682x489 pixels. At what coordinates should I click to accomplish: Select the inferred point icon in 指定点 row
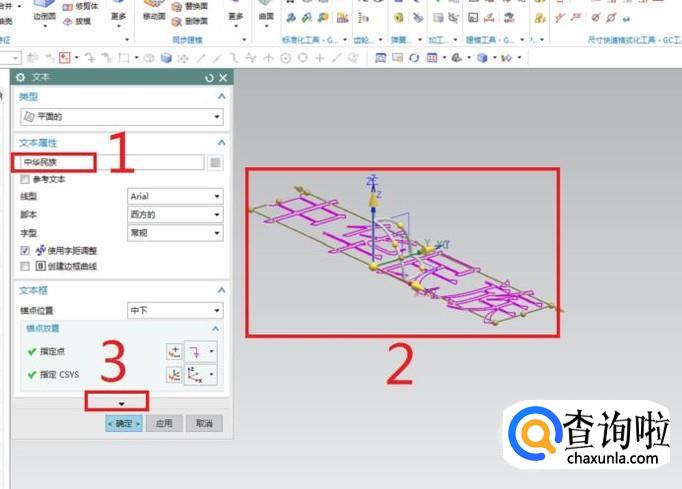(x=195, y=352)
